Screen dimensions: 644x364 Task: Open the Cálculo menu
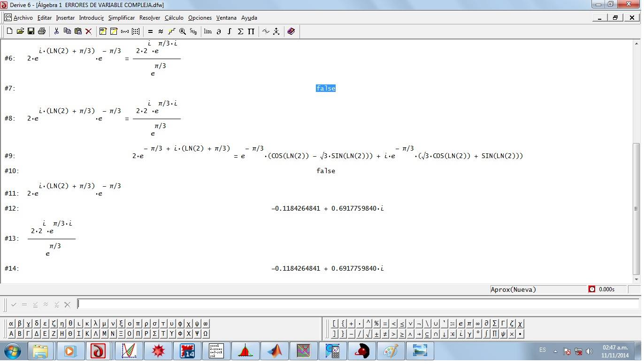point(174,18)
